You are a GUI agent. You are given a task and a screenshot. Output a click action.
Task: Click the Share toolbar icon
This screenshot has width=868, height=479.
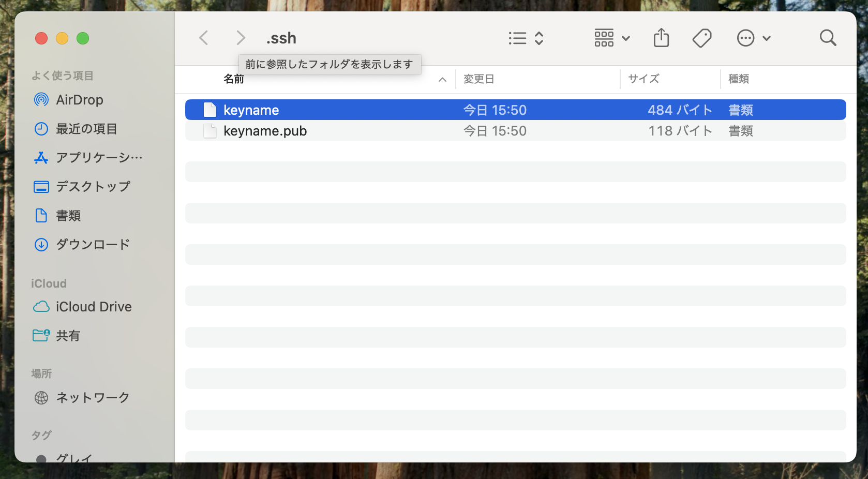(x=661, y=38)
